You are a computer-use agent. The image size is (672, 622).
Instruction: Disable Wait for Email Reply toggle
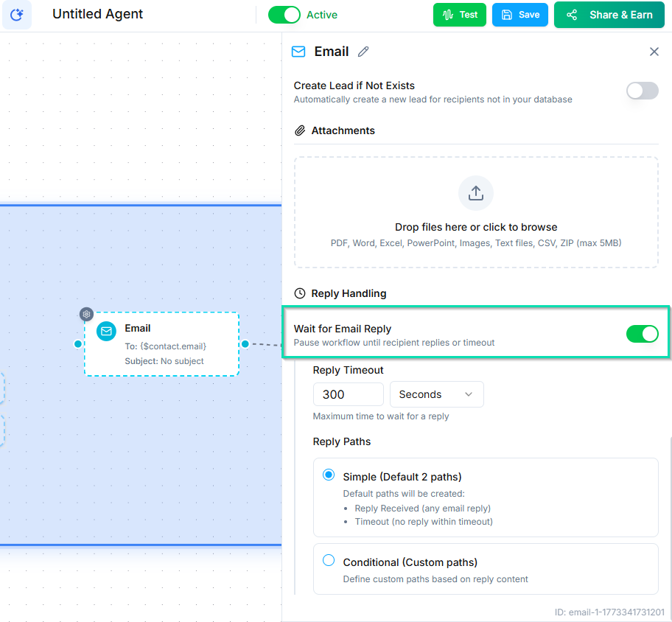pos(642,334)
